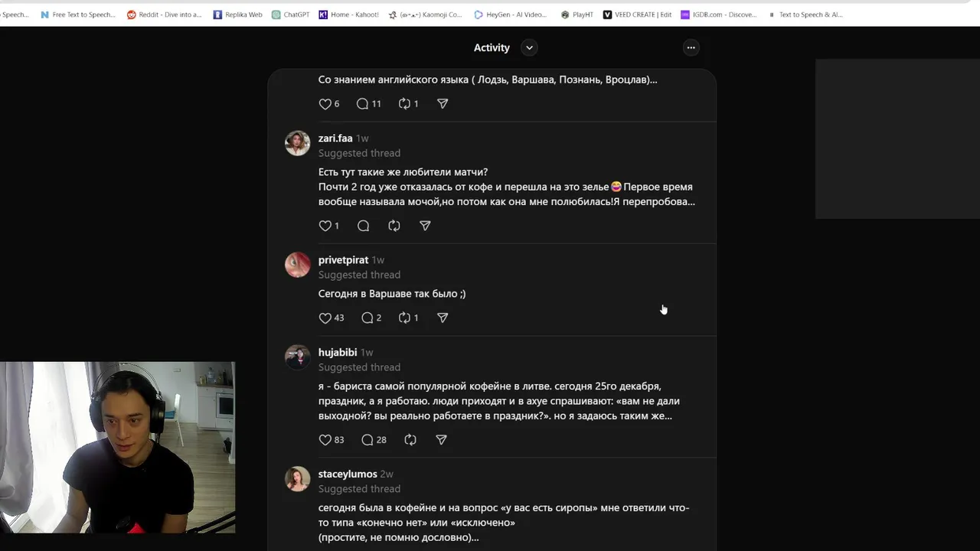980x551 pixels.
Task: Open the Reddit bookmark in bookmarks bar
Action: click(x=165, y=15)
